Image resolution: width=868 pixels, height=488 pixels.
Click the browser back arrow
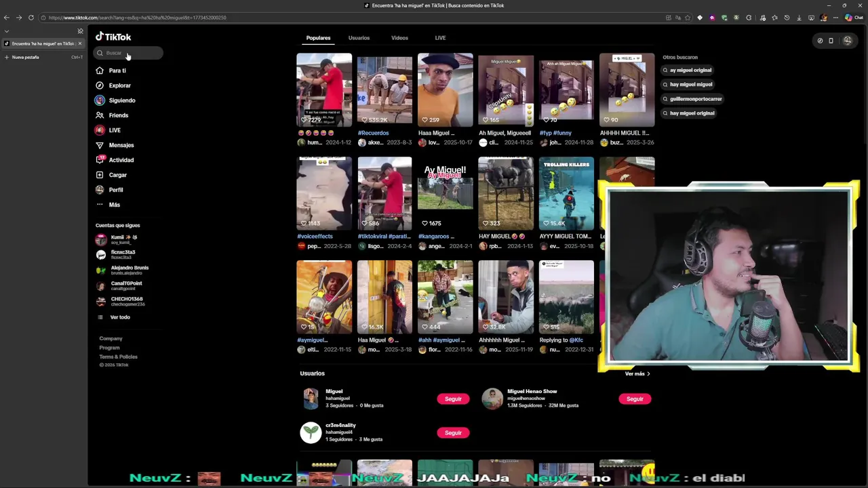7,18
